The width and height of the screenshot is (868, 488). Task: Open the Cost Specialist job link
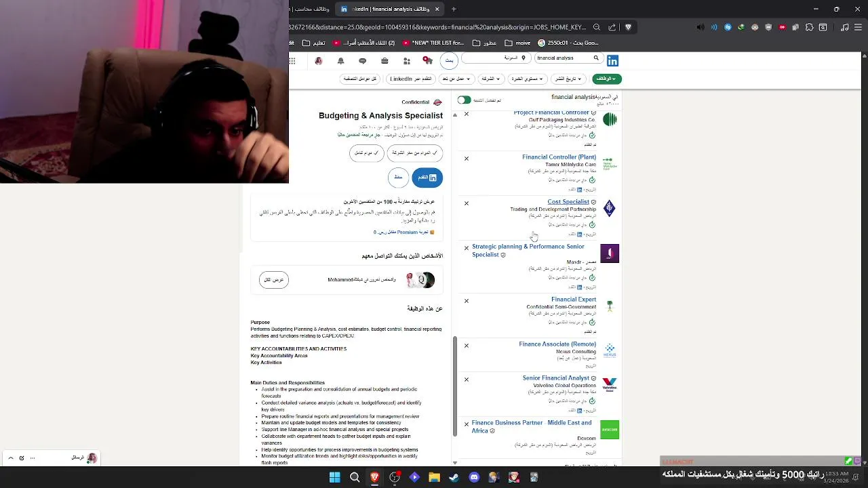click(x=568, y=202)
